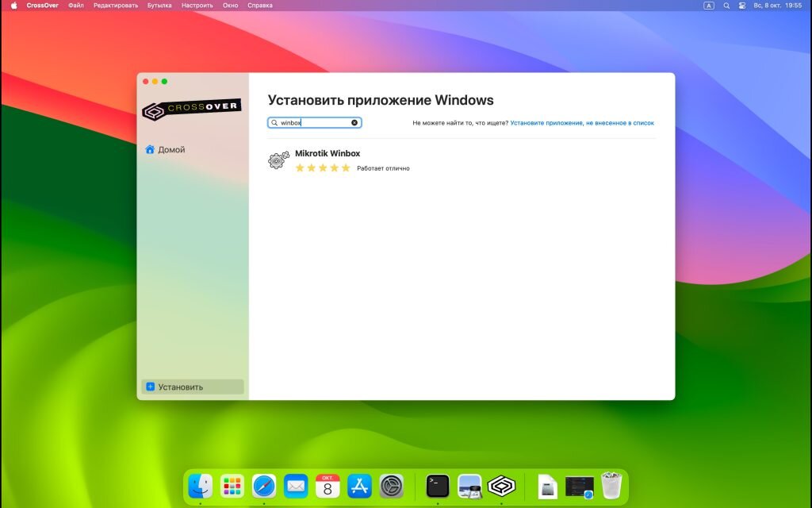Click the Установить button in sidebar
Screen dimensions: 812x508
(192, 387)
